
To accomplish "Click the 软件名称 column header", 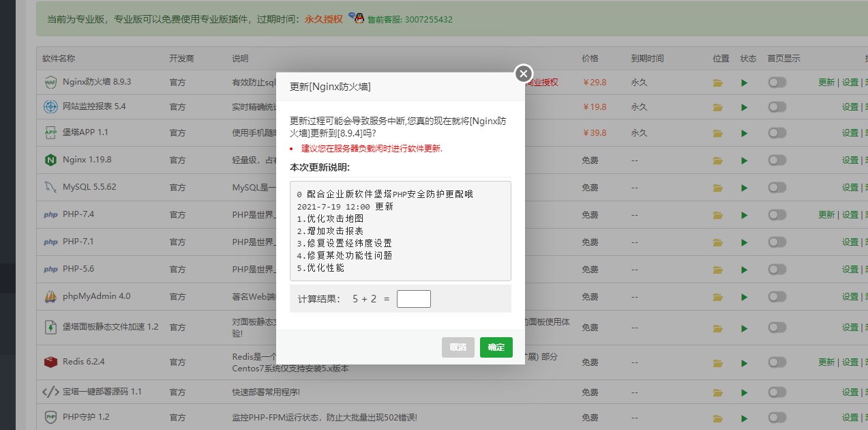I will (59, 59).
